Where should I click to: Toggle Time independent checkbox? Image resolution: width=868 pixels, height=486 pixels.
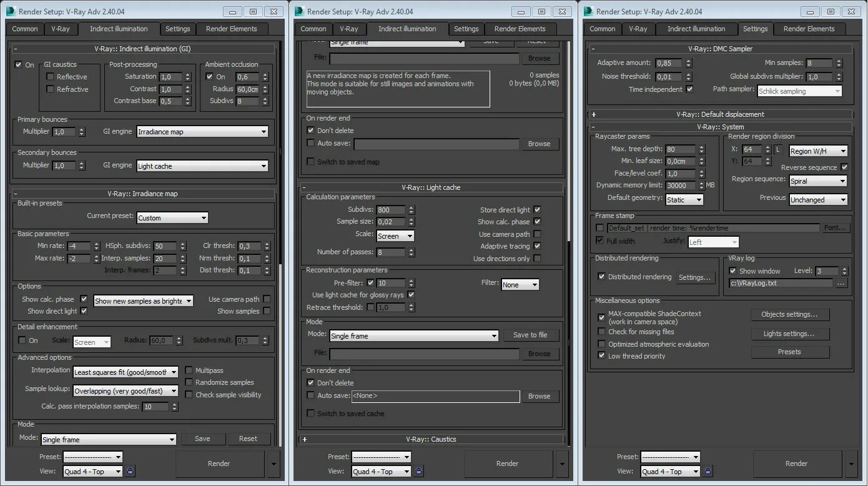[689, 89]
